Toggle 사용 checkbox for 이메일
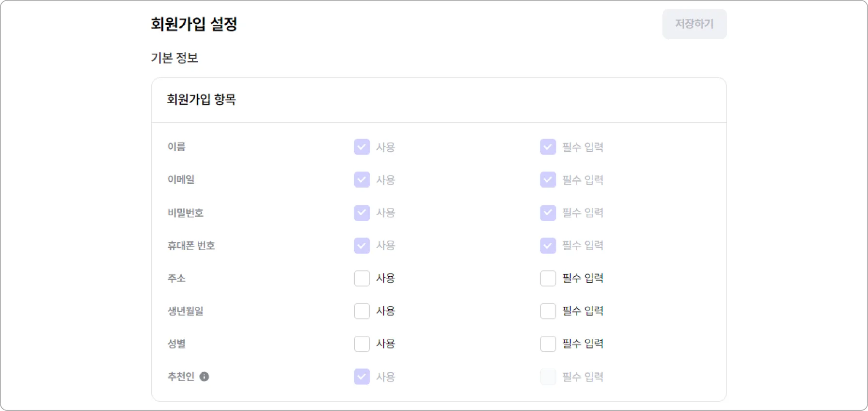The height and width of the screenshot is (411, 868). click(x=362, y=180)
